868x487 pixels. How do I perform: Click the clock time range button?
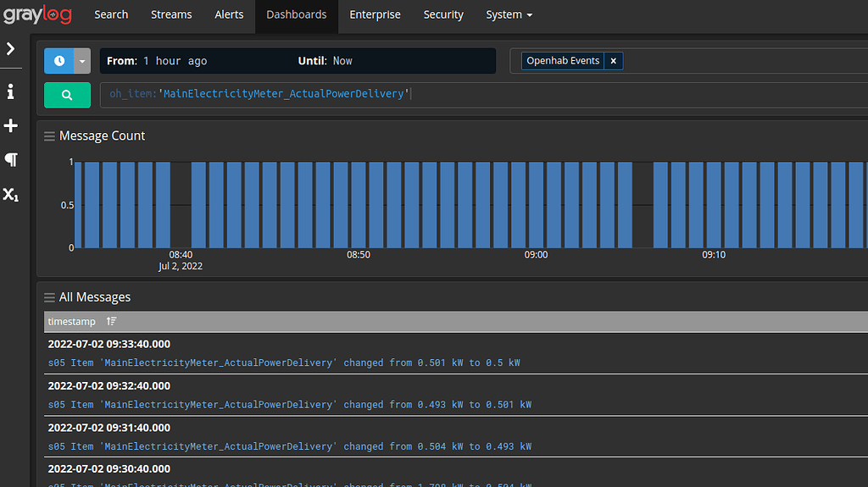point(59,61)
